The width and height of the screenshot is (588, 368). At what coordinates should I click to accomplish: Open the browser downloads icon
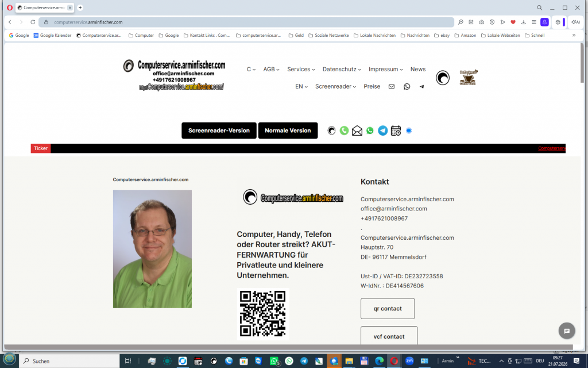tap(524, 22)
